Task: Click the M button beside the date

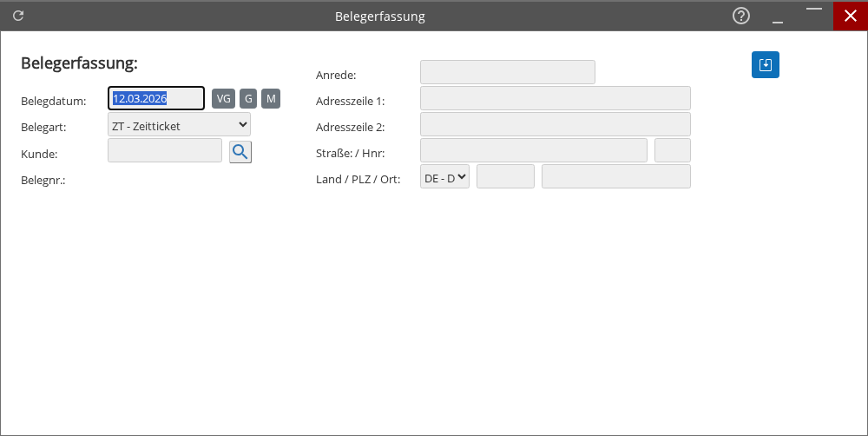Action: tap(271, 99)
